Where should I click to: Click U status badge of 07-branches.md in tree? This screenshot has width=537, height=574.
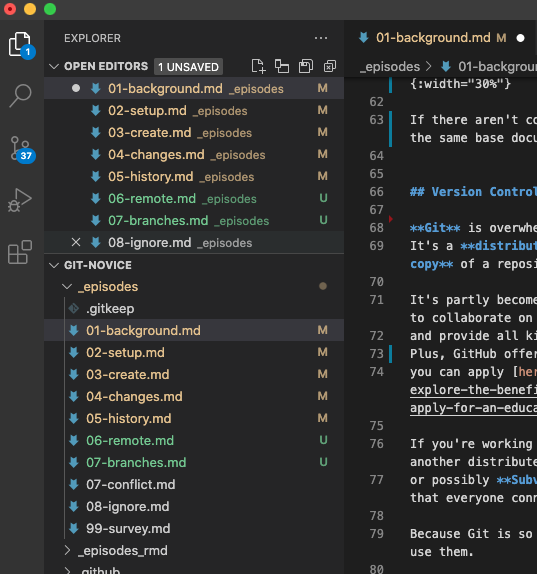(x=323, y=462)
